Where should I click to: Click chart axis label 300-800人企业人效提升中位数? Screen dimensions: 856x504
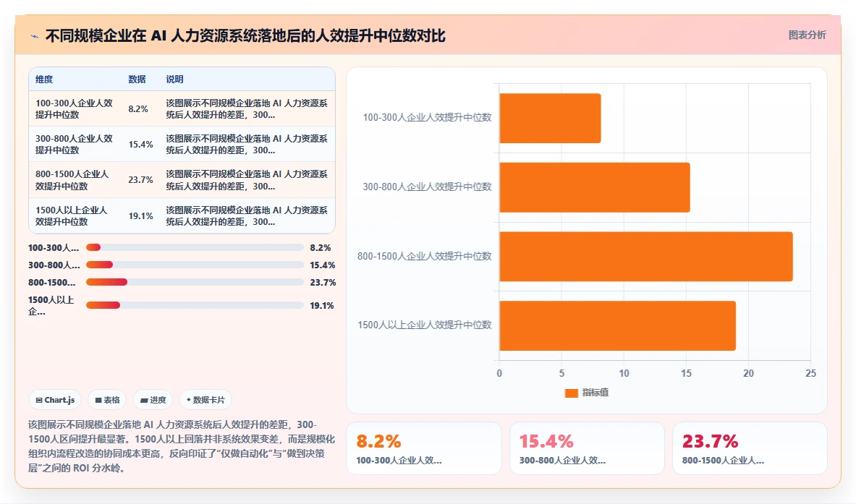[427, 187]
